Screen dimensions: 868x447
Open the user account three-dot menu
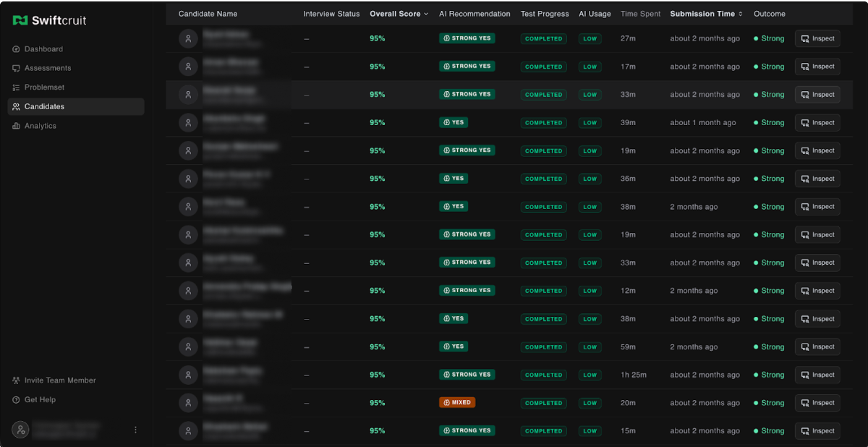click(x=135, y=430)
